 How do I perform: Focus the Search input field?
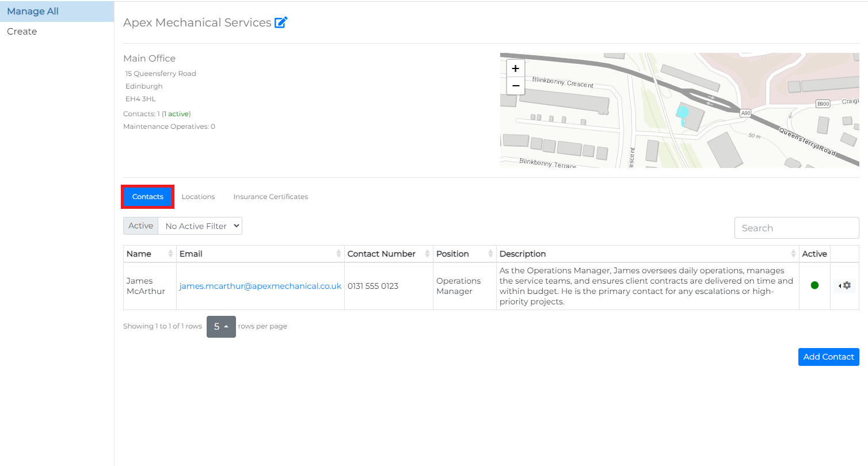pos(796,228)
